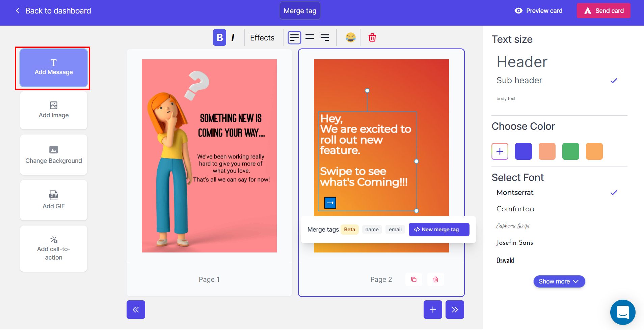
Task: Open the Effects options
Action: (x=262, y=37)
